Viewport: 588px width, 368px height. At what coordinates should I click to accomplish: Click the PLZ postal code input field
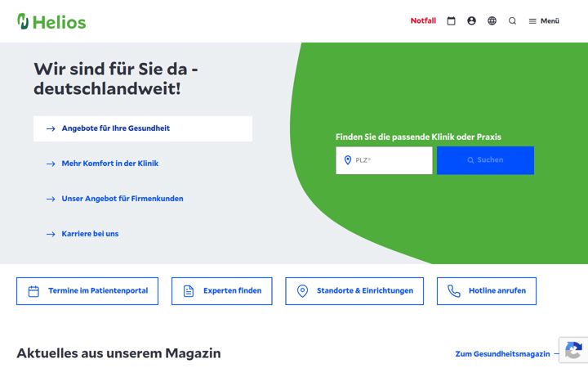384,160
